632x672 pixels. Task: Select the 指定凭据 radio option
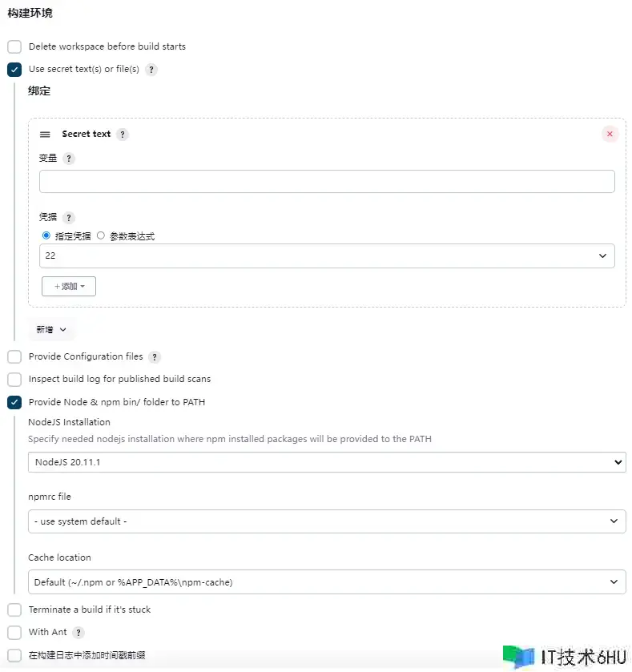46,236
